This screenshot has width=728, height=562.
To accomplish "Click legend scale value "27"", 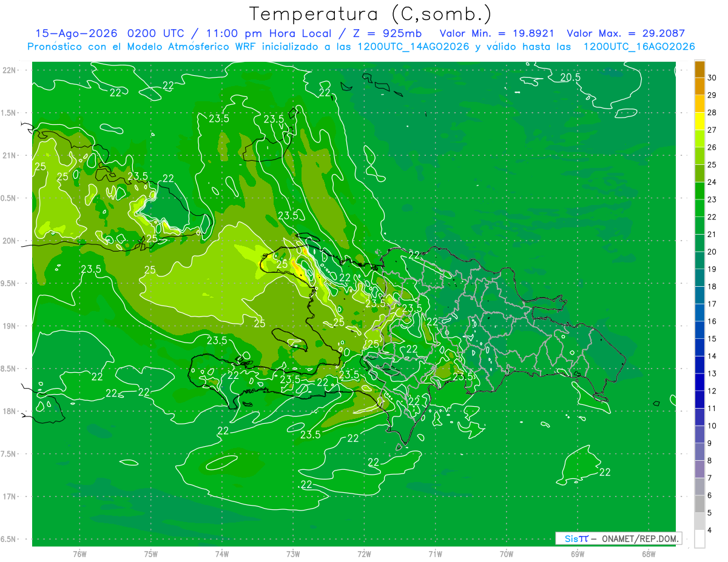I will (x=713, y=130).
